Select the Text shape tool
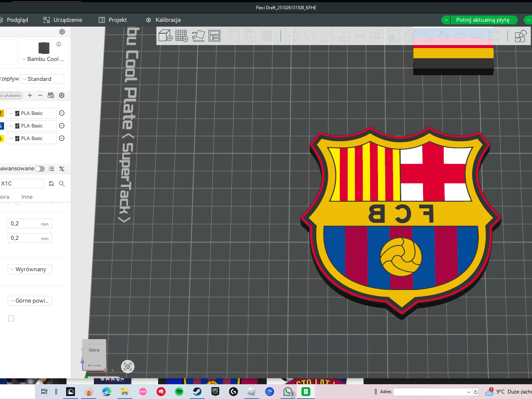The height and width of the screenshot is (399, 532). coord(427,36)
